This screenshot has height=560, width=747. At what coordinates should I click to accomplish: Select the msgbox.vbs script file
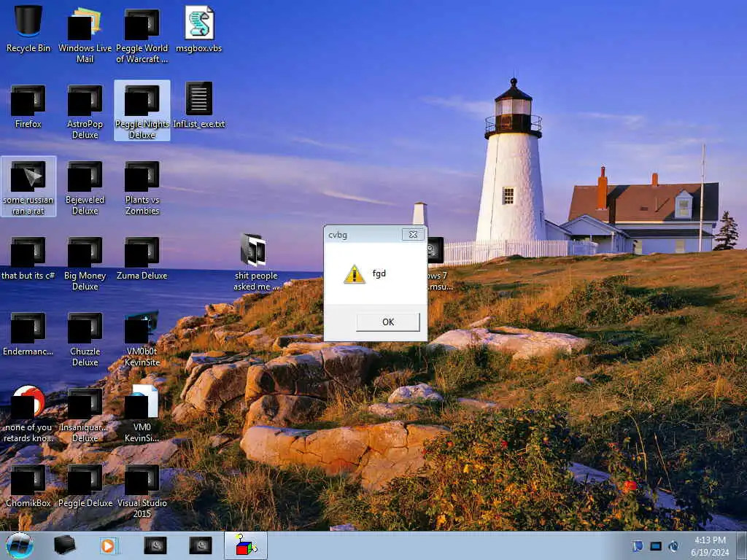pyautogui.click(x=199, y=28)
